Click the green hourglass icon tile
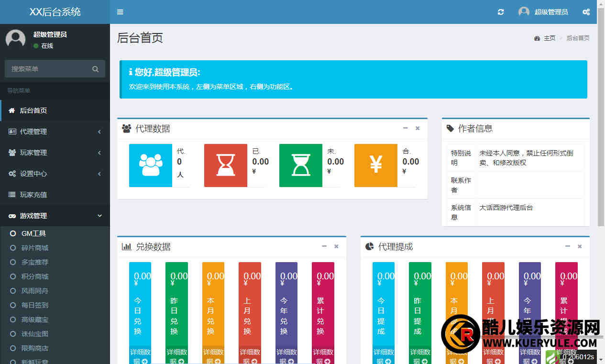 pos(301,165)
